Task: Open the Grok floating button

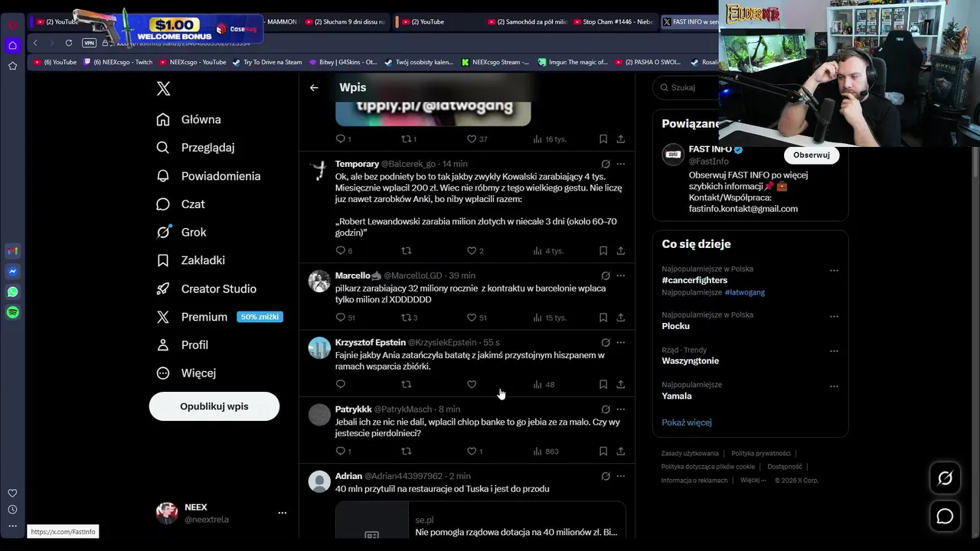Action: [945, 478]
